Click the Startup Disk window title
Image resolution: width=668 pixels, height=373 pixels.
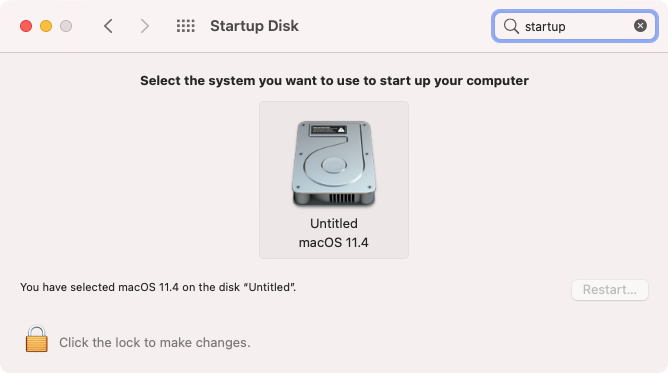254,26
